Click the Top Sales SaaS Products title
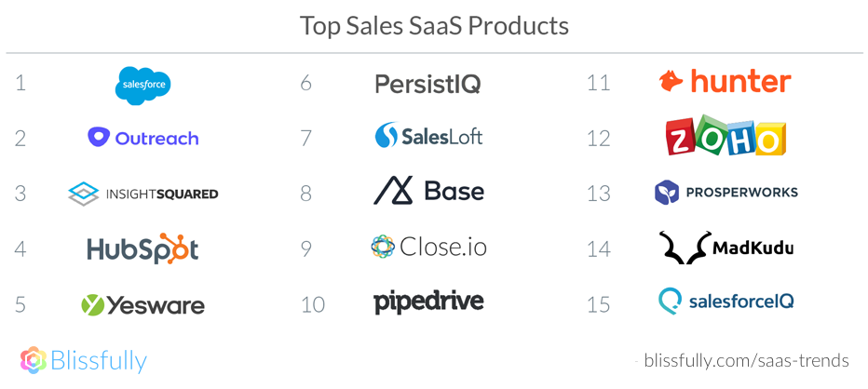The height and width of the screenshot is (389, 868). pos(434,25)
